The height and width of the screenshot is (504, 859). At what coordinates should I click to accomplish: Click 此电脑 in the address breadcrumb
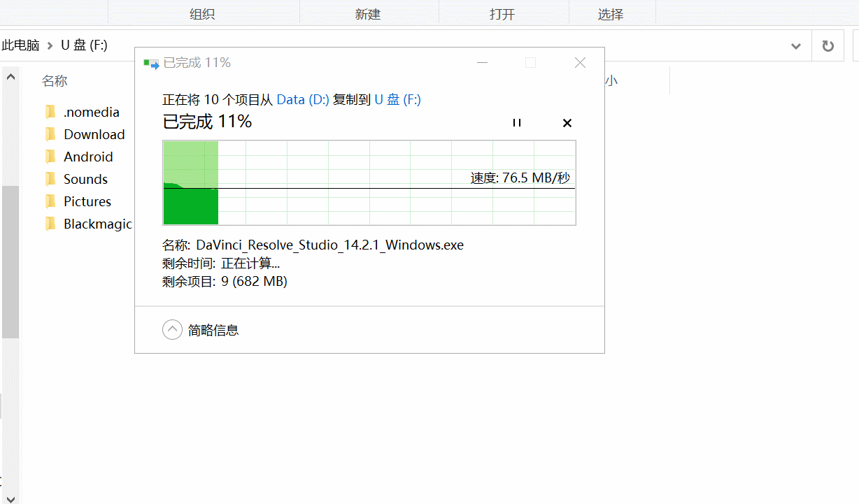click(x=20, y=45)
